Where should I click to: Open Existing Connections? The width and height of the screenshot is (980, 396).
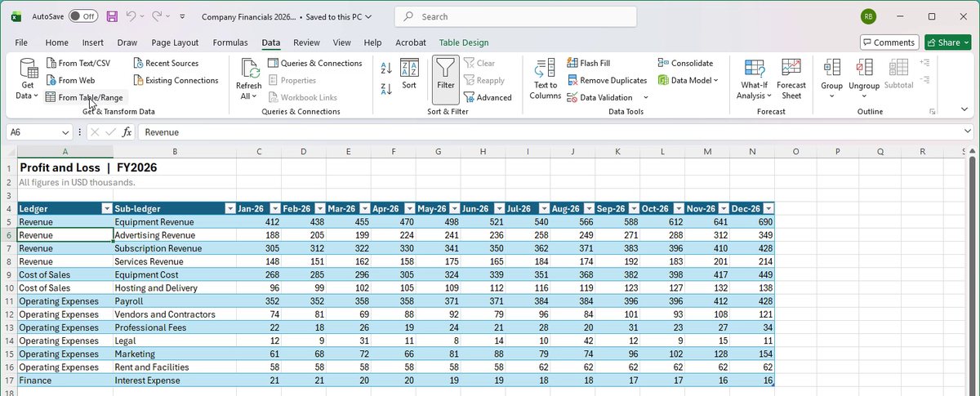(x=175, y=80)
